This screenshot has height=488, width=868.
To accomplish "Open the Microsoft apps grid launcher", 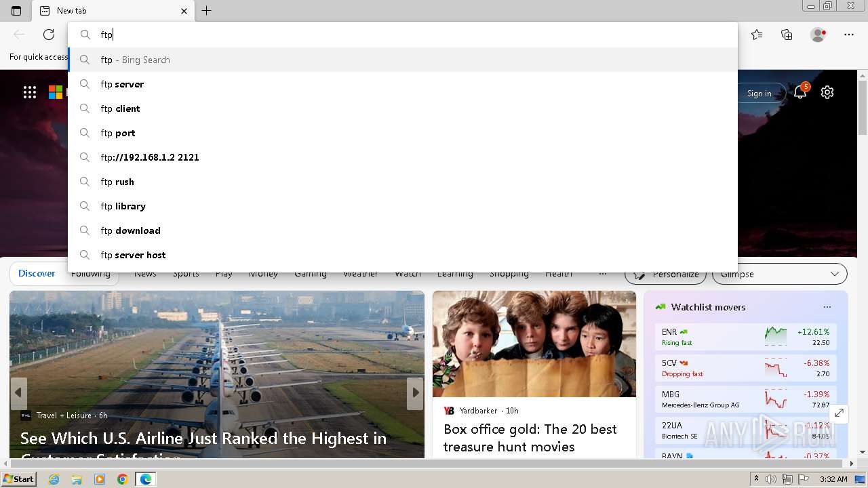I will pos(30,93).
